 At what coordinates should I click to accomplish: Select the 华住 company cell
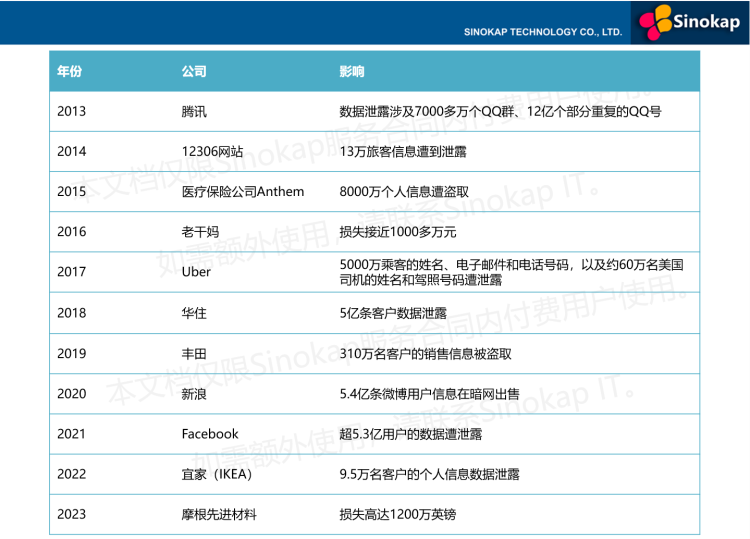194,313
